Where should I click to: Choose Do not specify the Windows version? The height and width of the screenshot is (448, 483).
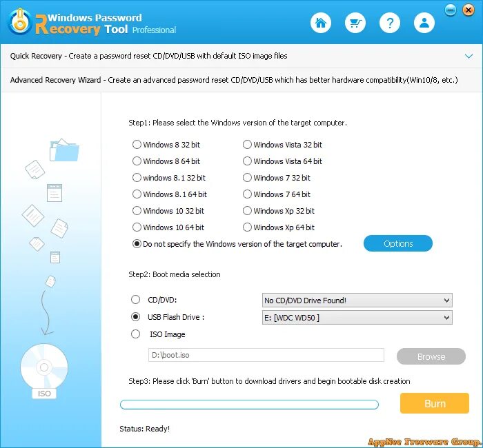coord(237,244)
